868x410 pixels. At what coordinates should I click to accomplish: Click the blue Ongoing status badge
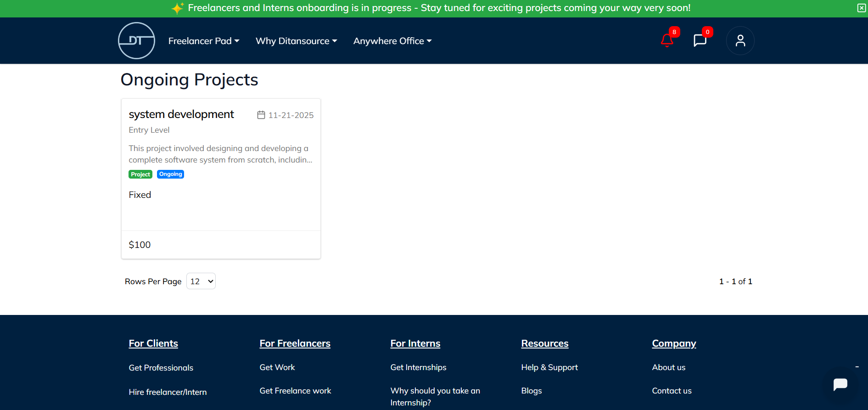[170, 174]
